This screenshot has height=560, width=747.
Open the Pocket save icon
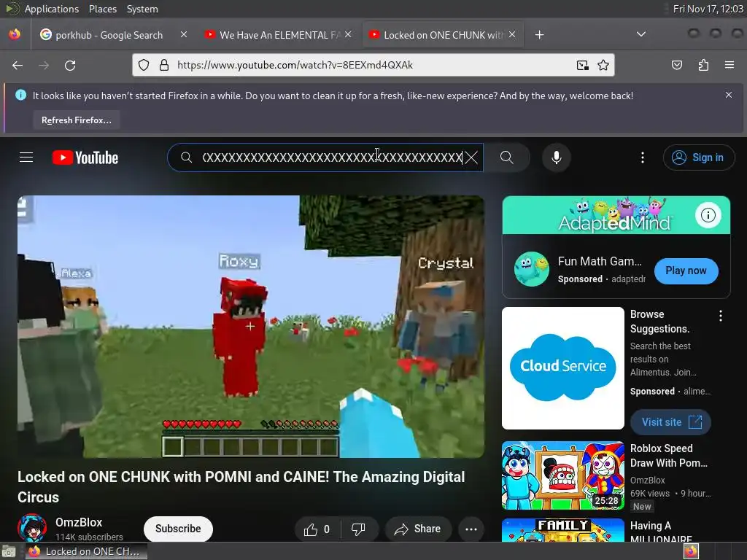pos(676,65)
